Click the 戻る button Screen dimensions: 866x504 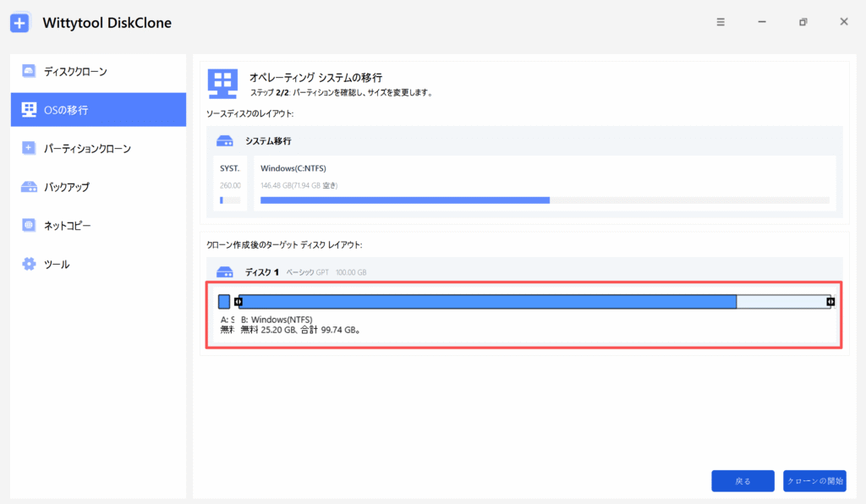743,481
